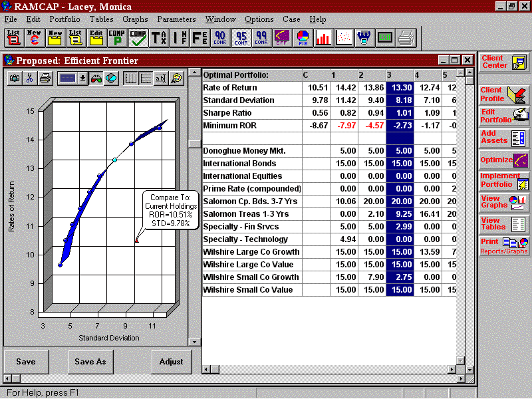Click the scissors cut icon

pyautogui.click(x=29, y=78)
